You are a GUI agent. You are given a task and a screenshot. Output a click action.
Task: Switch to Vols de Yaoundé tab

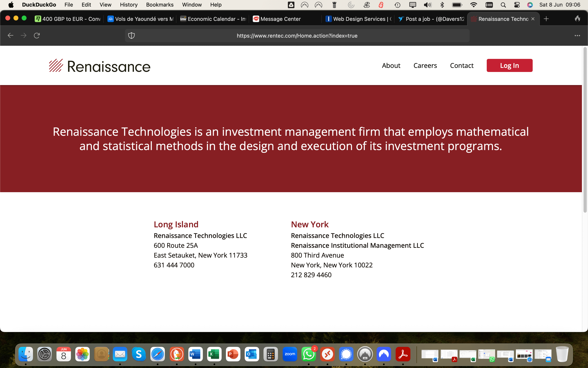coord(140,19)
